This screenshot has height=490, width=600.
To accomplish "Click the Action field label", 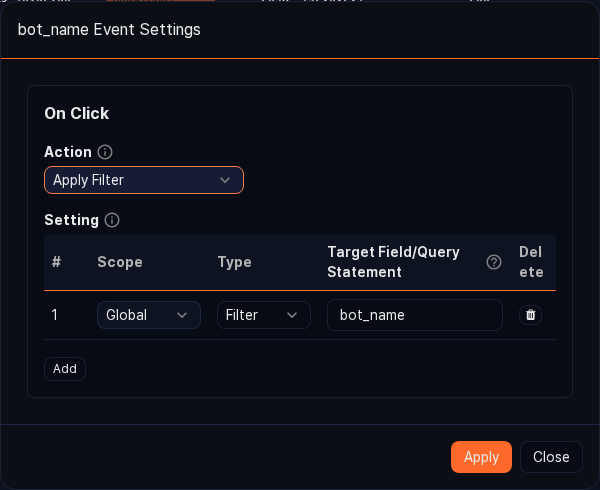I will (68, 152).
